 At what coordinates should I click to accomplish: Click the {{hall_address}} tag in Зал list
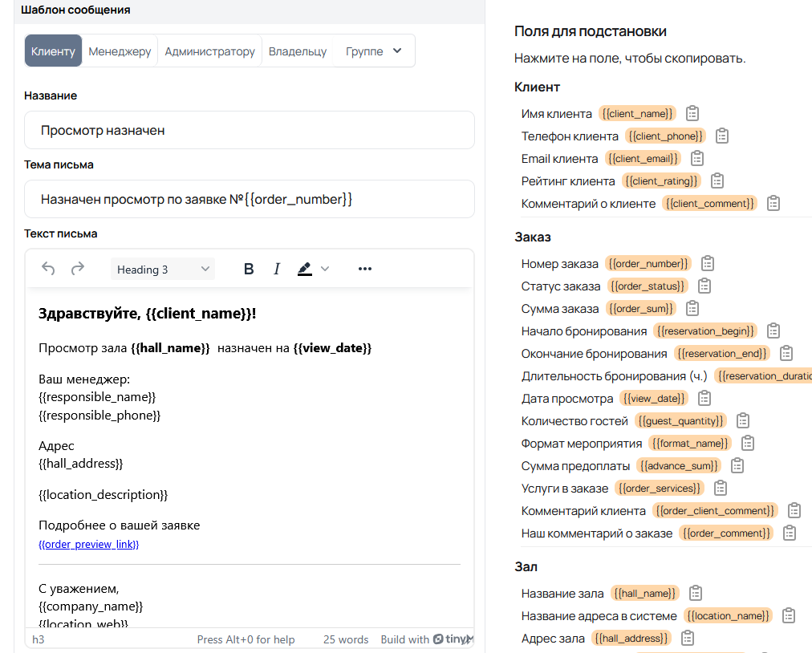631,638
